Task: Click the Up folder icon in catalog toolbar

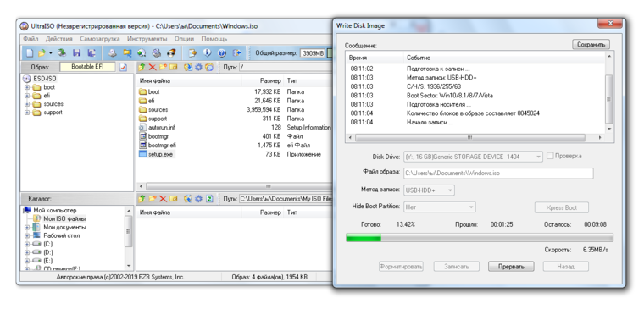Action: click(x=142, y=199)
